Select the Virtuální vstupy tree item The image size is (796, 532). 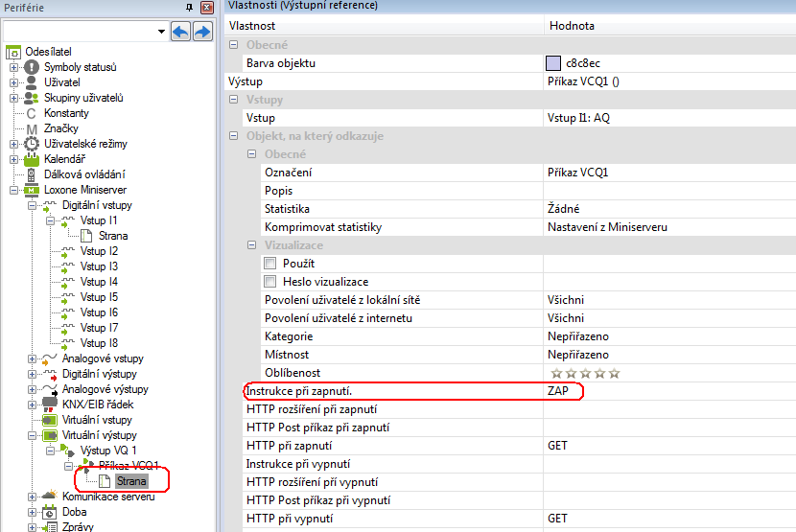[97, 420]
